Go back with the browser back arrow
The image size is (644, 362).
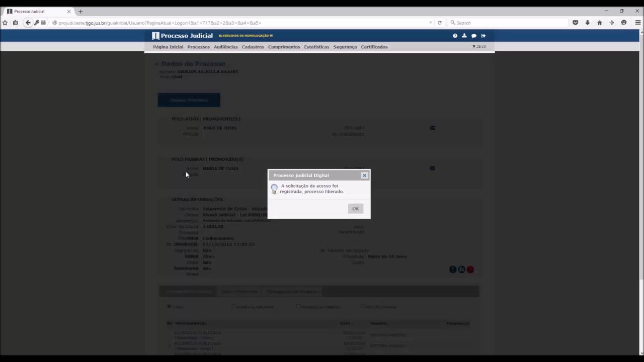click(x=28, y=23)
